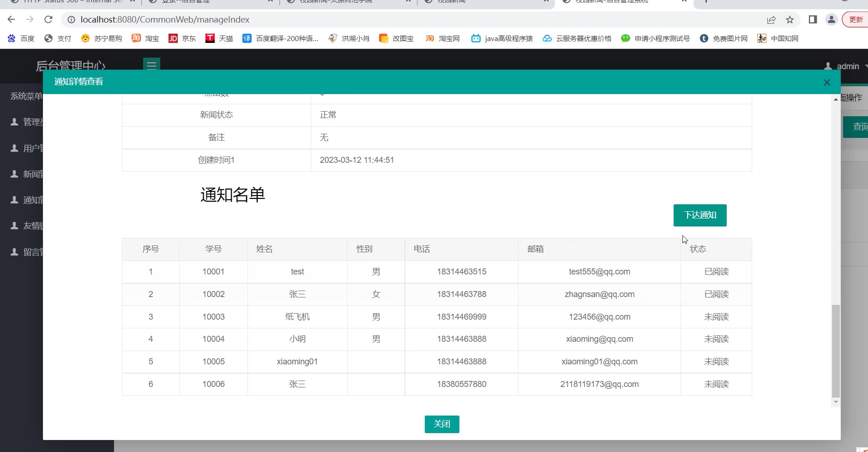Open the browser profile avatar

pos(832,19)
